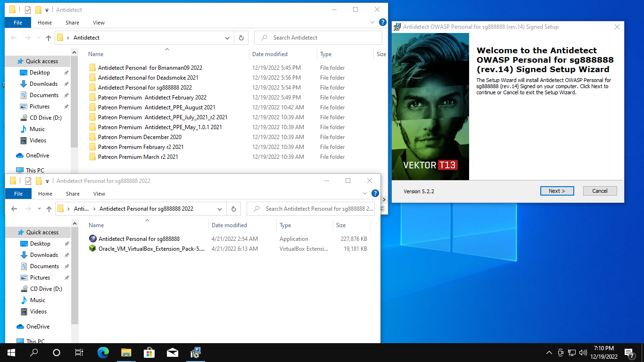Select Downloads in the lower Quick access pane
This screenshot has height=362, width=644.
click(x=44, y=255)
